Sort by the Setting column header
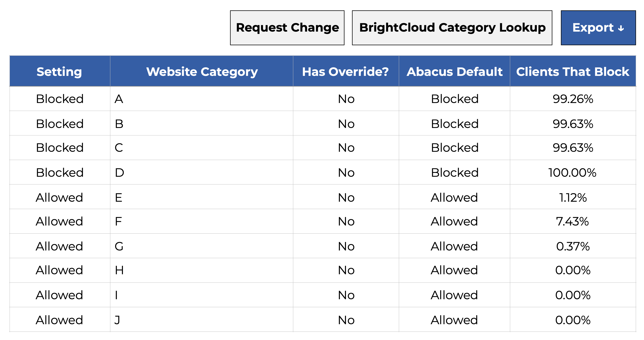644x340 pixels. pyautogui.click(x=59, y=72)
